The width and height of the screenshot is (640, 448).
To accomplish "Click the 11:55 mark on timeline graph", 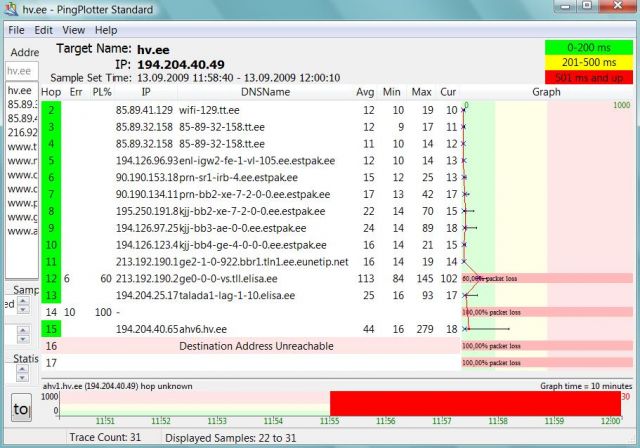I will (x=329, y=421).
